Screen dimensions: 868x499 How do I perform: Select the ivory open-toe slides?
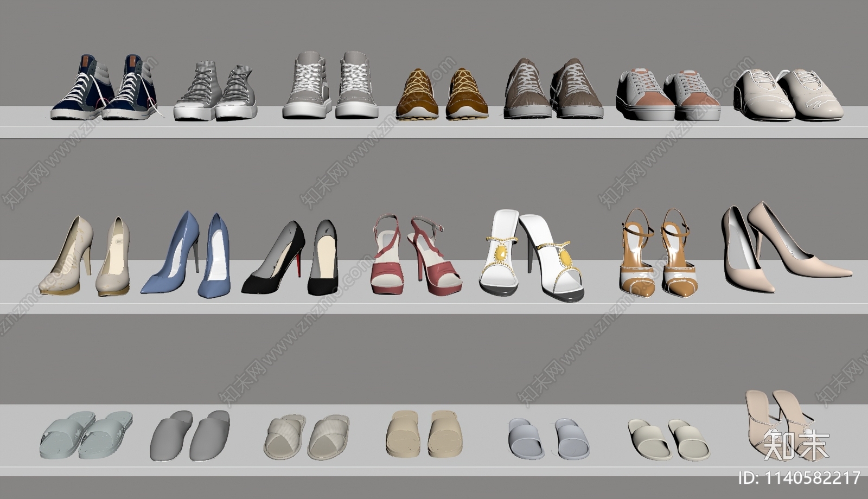[669, 439]
